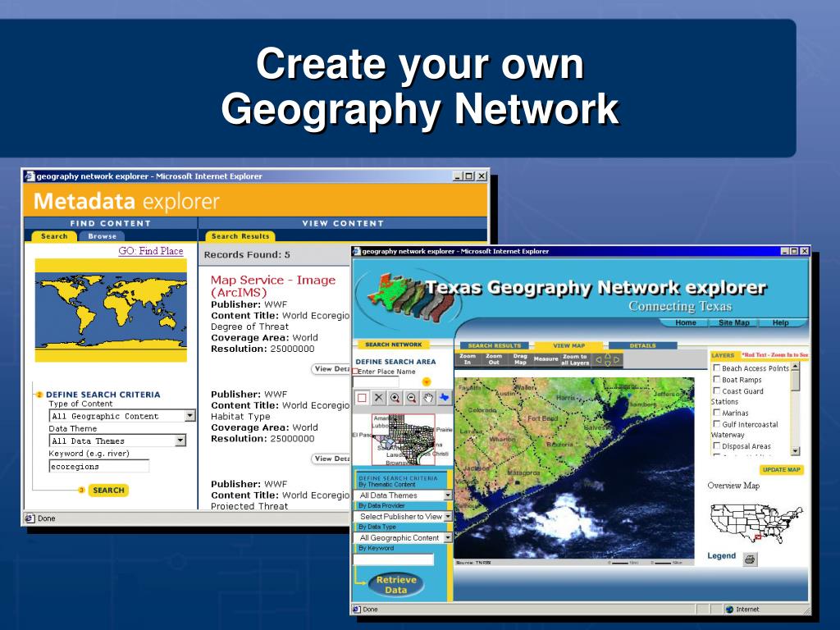Image resolution: width=840 pixels, height=630 pixels.
Task: Click the page icon beside Done in Metadata status bar
Action: (30, 518)
